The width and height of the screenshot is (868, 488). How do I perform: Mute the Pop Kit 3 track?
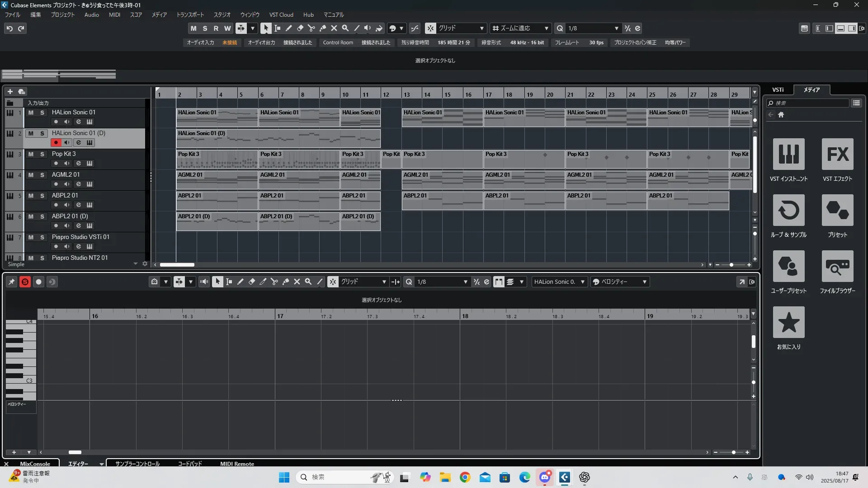coord(31,154)
